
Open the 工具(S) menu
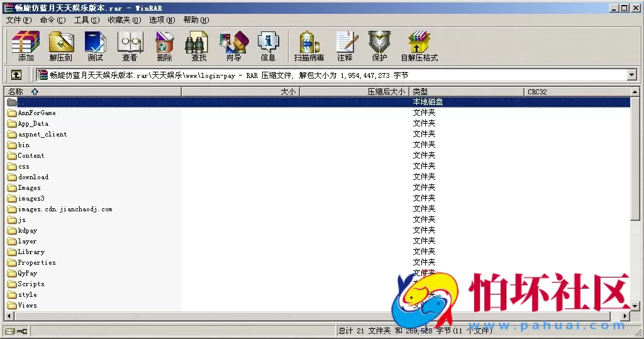(x=87, y=19)
